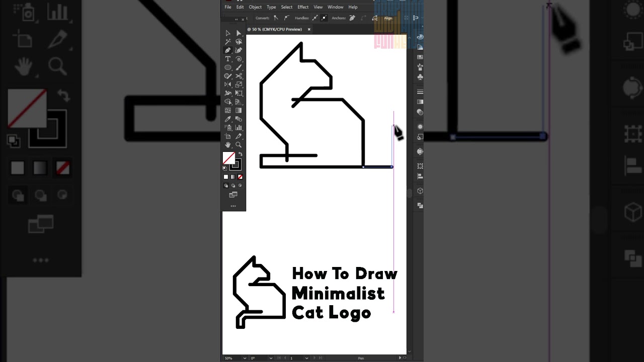Select the Magic Wand tool

click(x=228, y=42)
